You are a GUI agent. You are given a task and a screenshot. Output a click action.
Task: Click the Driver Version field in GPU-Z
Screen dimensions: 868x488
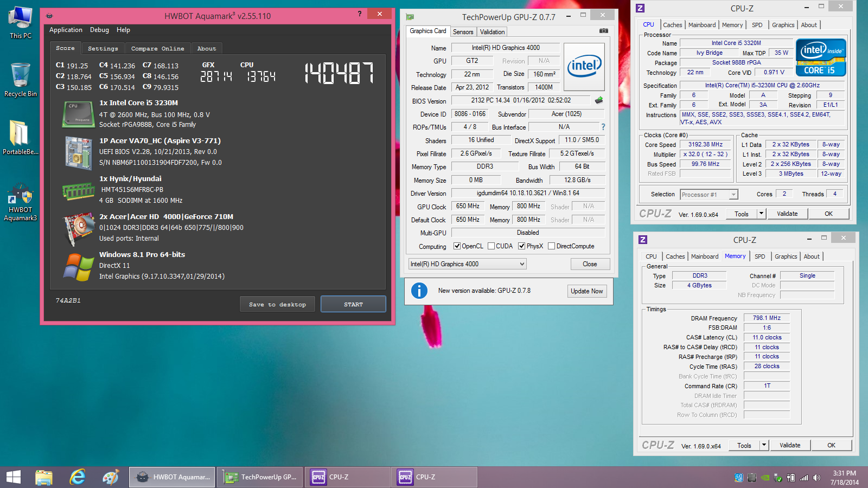528,193
